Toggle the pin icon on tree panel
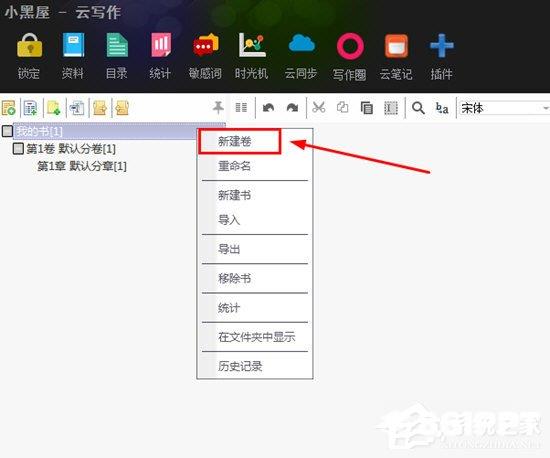 pyautogui.click(x=218, y=107)
